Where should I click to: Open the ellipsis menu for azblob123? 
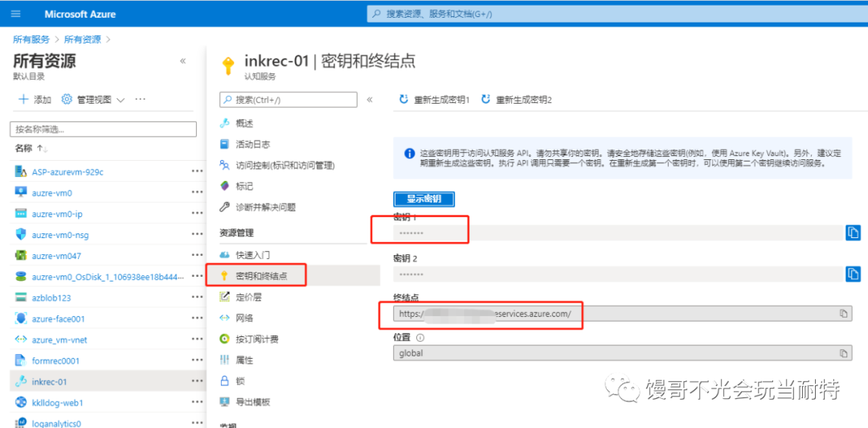click(x=197, y=298)
